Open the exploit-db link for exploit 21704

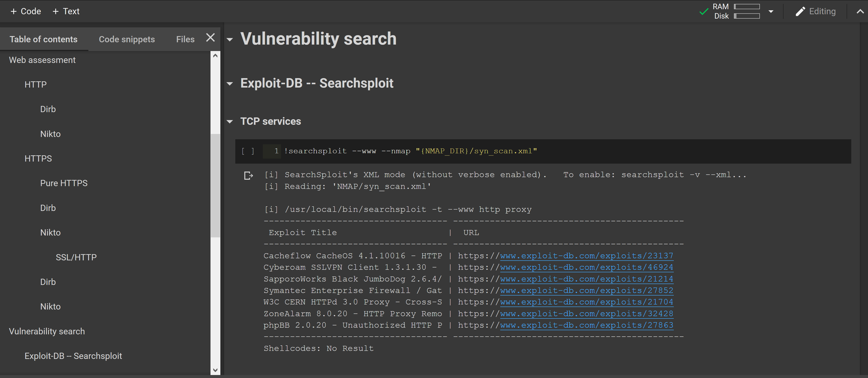(x=586, y=302)
